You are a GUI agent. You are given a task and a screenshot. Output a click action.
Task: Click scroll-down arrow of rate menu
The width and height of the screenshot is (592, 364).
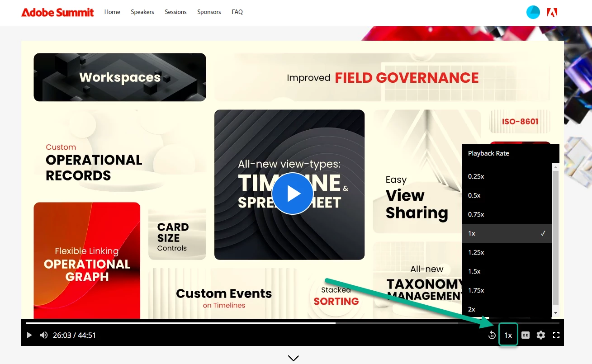(555, 313)
